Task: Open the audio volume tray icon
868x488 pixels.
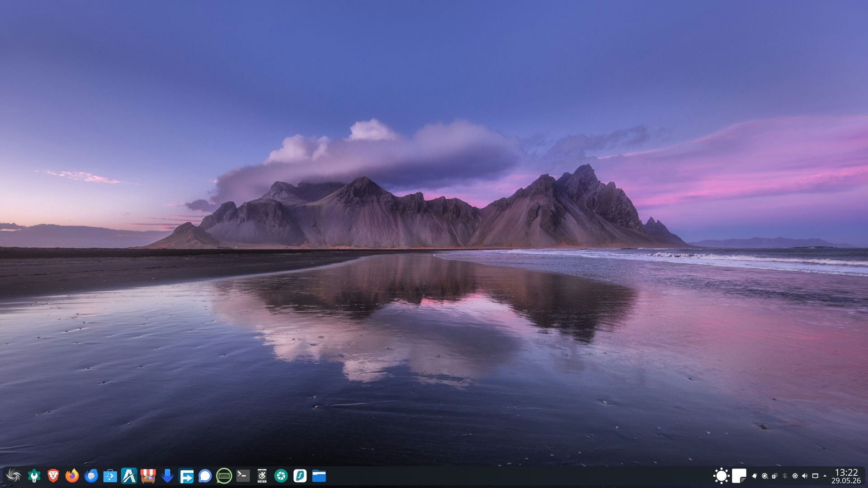Action: [805, 476]
